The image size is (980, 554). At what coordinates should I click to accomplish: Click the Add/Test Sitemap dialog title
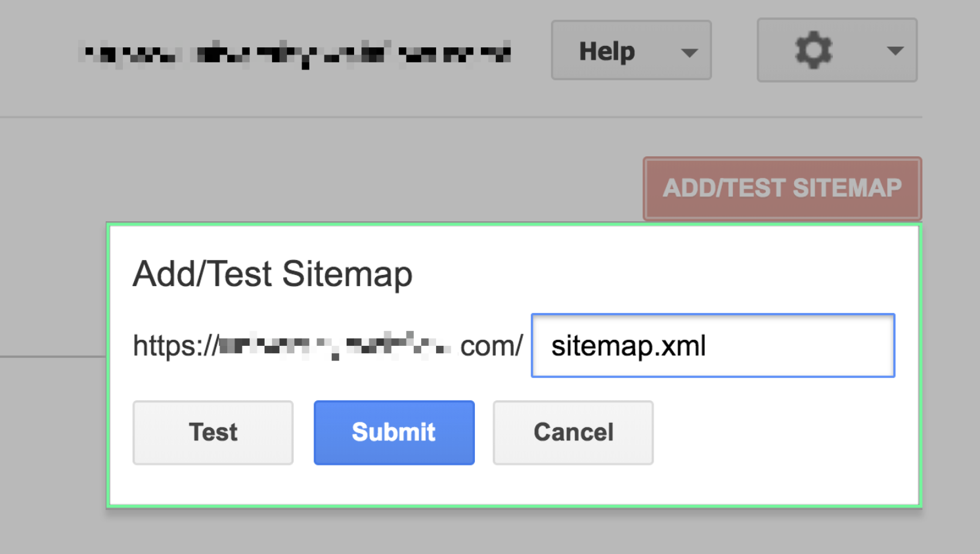pos(273,274)
